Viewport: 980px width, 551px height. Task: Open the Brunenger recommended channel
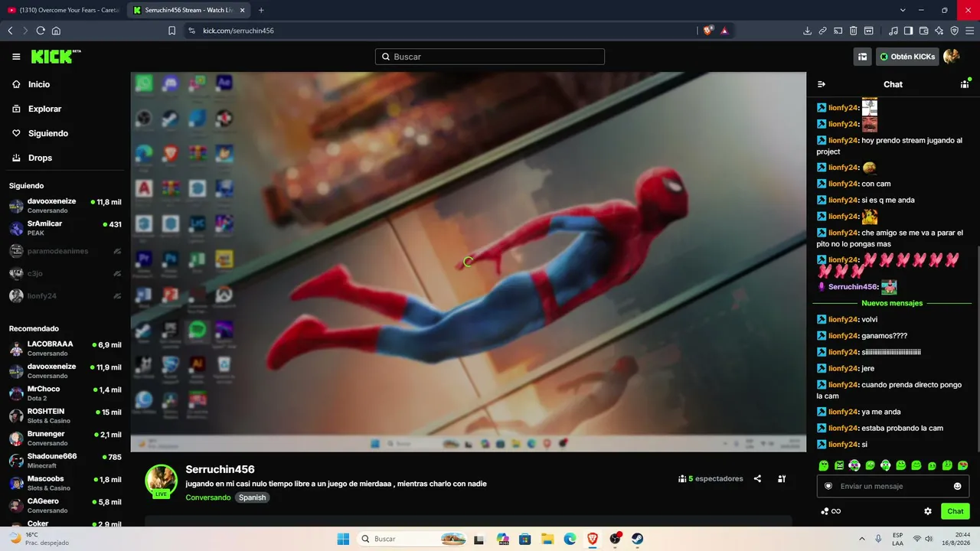65,439
